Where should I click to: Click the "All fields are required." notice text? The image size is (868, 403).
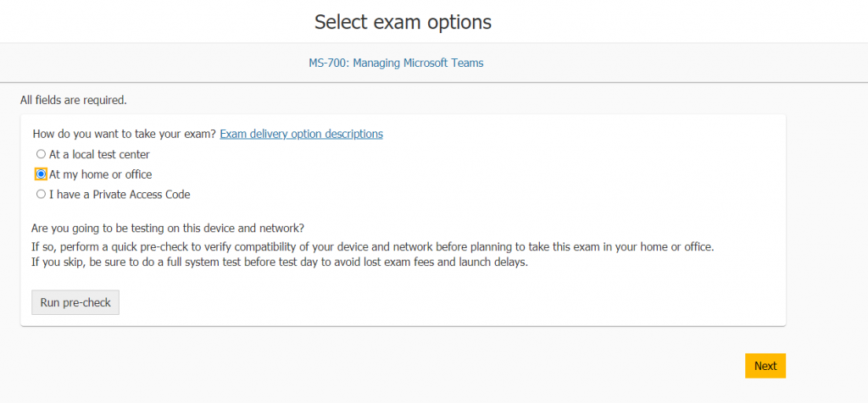click(x=74, y=100)
